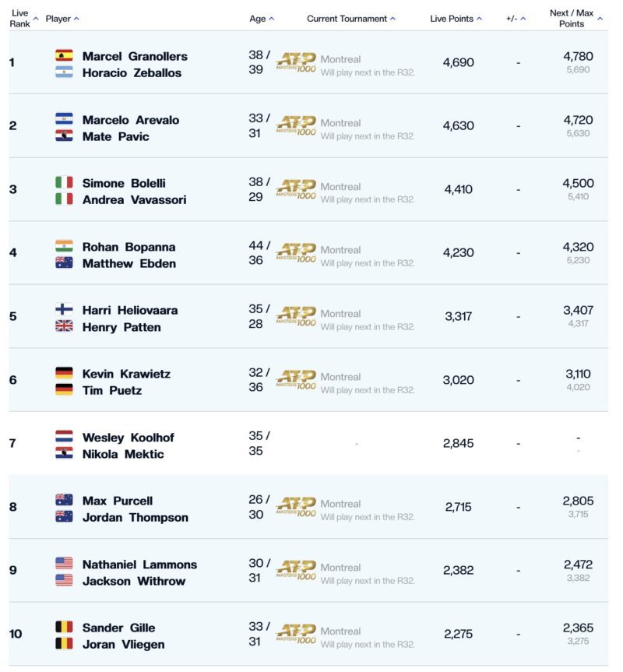
Task: Click Belgium flag beside Sander Gille
Action: pos(64,627)
